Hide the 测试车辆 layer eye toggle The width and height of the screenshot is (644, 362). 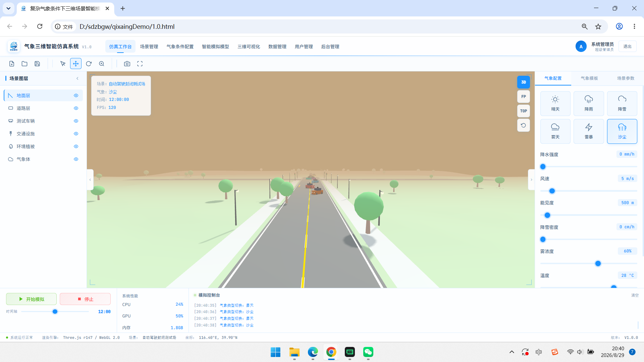click(x=76, y=121)
